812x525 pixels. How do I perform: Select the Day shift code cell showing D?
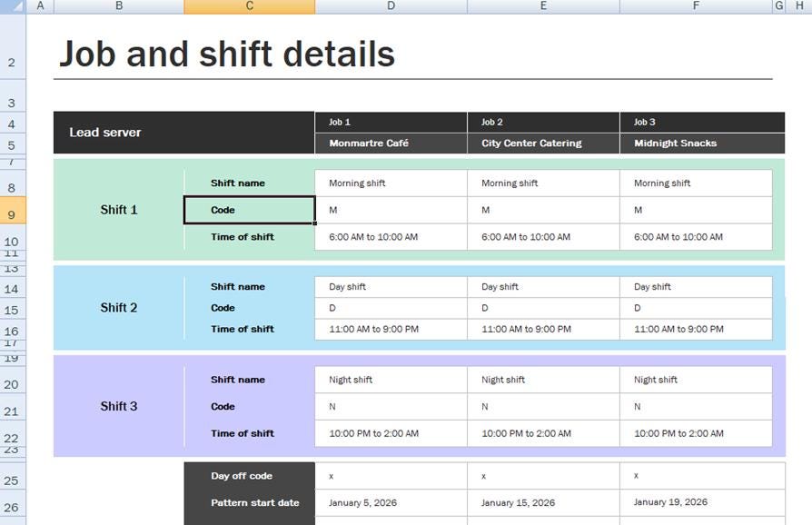tap(391, 307)
